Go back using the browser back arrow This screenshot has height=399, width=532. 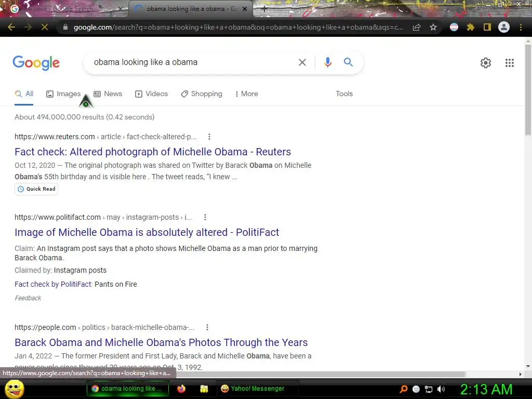click(x=11, y=27)
